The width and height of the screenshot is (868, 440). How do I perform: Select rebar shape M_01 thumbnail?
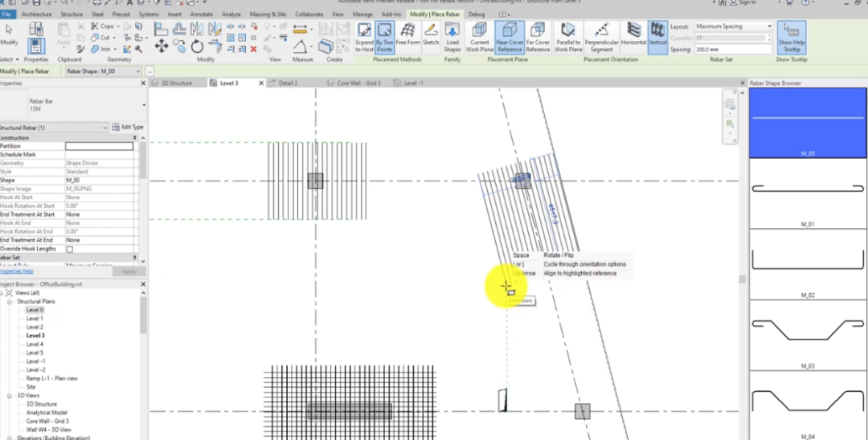coord(808,194)
